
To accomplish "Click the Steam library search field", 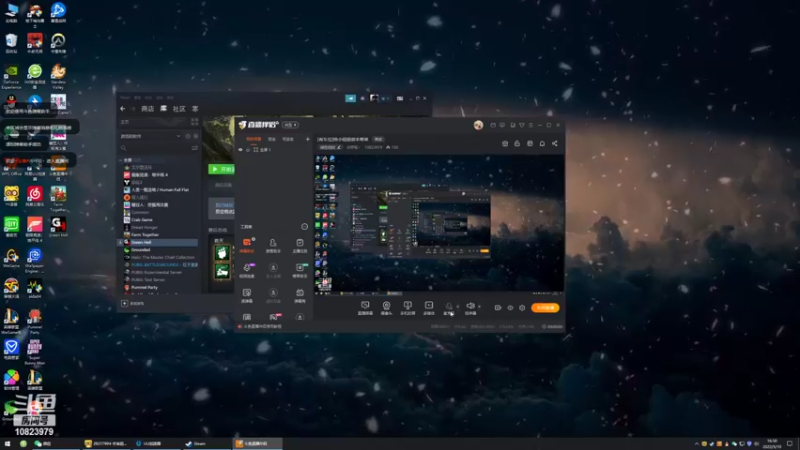I will (156, 148).
